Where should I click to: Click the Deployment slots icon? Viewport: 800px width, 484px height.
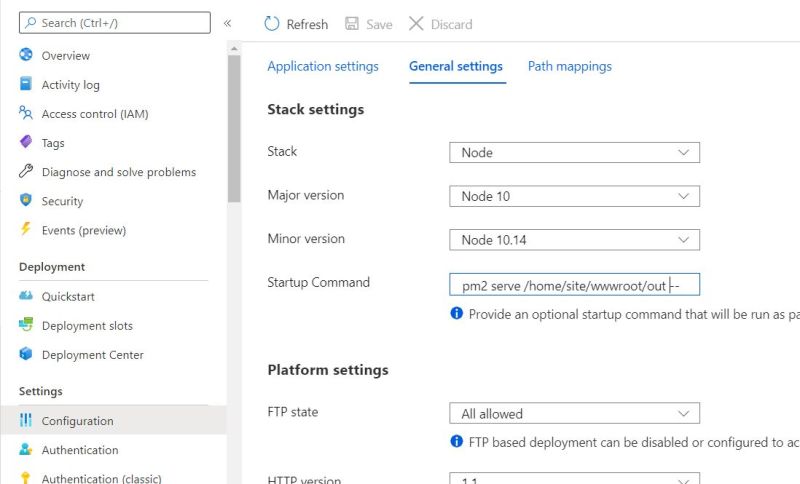pos(26,325)
